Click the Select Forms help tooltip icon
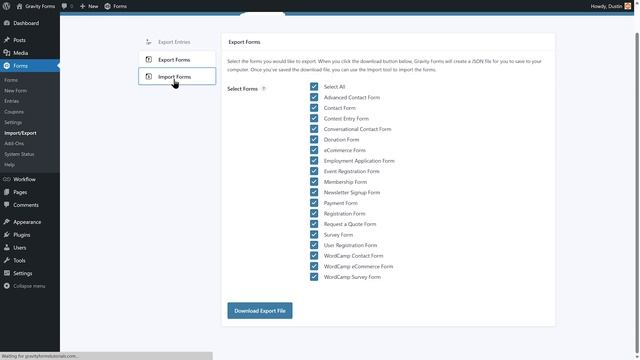 coord(264,89)
